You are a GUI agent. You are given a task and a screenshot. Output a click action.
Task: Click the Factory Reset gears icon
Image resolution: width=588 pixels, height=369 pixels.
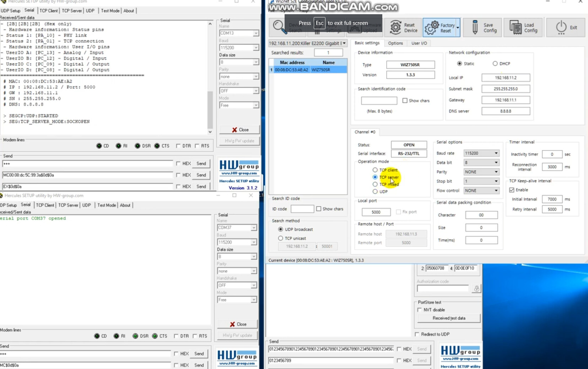[432, 28]
